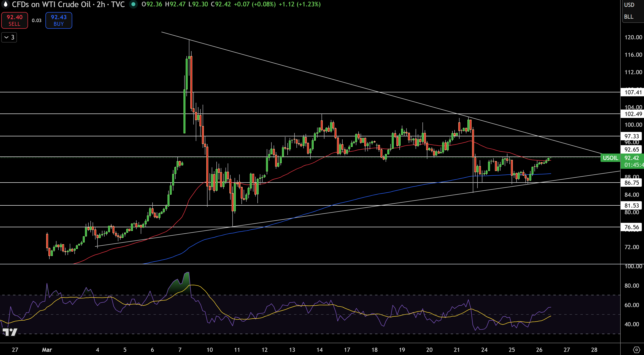
Task: Open the USD currency selector
Action: coord(629,5)
